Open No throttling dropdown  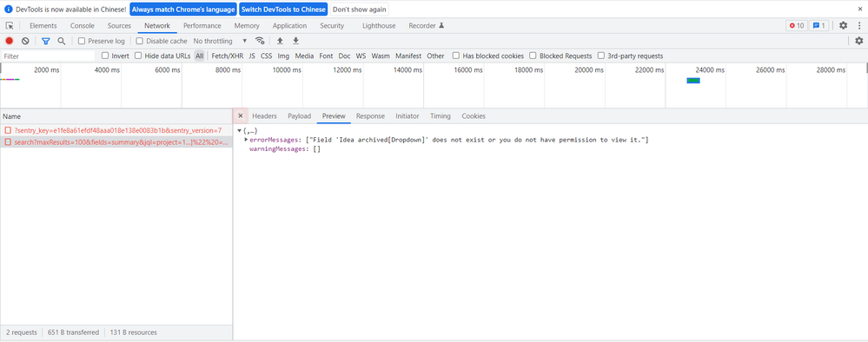tap(221, 41)
